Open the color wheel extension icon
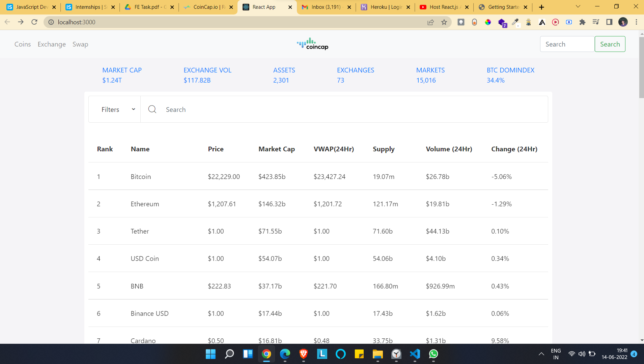 [488, 22]
